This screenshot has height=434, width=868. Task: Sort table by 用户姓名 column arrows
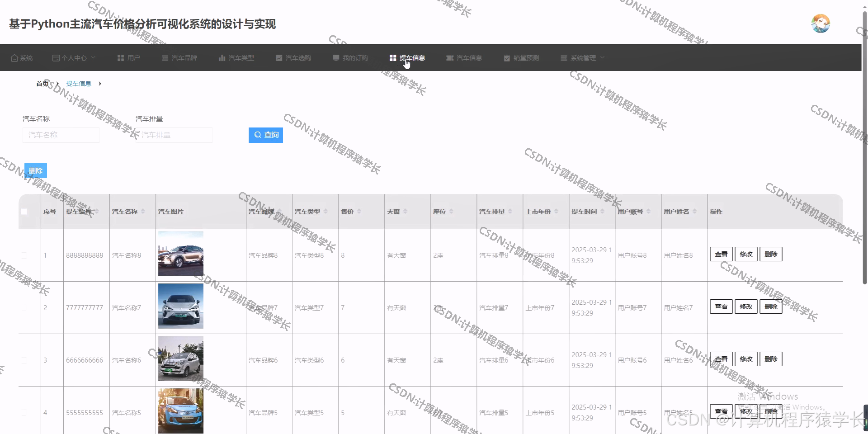tap(694, 212)
